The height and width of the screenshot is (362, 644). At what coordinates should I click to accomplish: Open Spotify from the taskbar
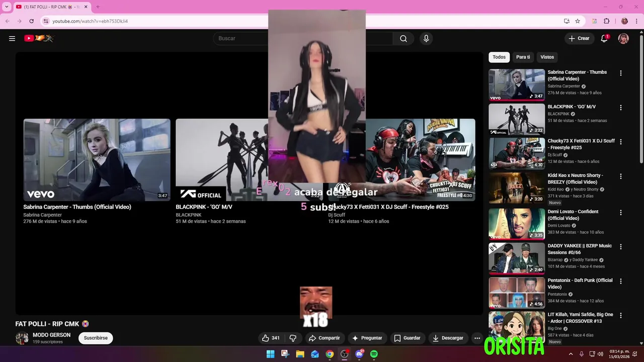click(x=374, y=354)
